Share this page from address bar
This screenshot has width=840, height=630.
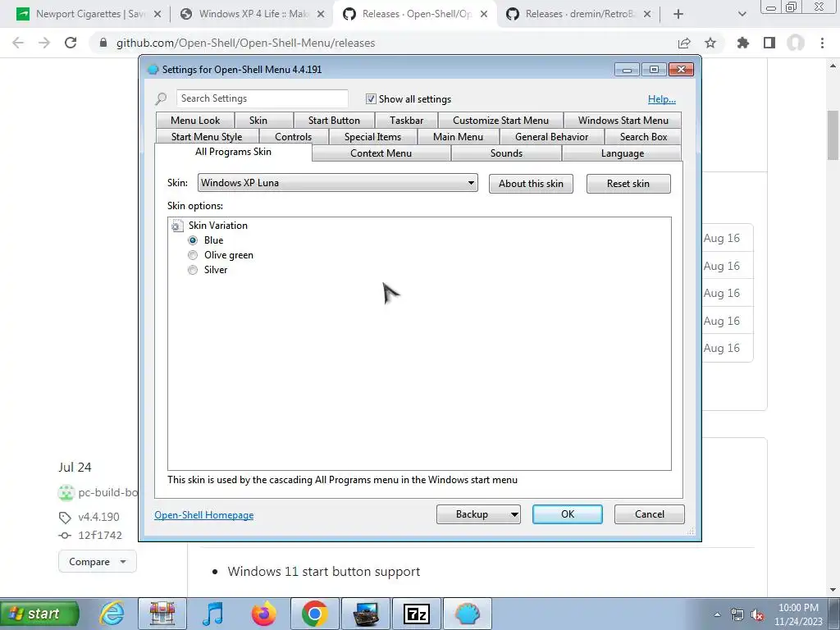click(x=684, y=43)
